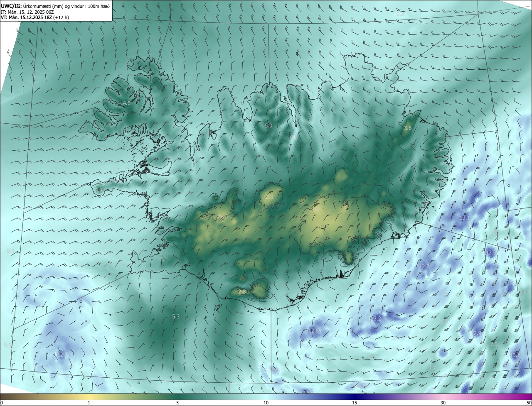Click the initial time line "IT: Mán. 15. 12. 2025 06Z"
Image resolution: width=532 pixels, height=406 pixels.
pyautogui.click(x=27, y=12)
